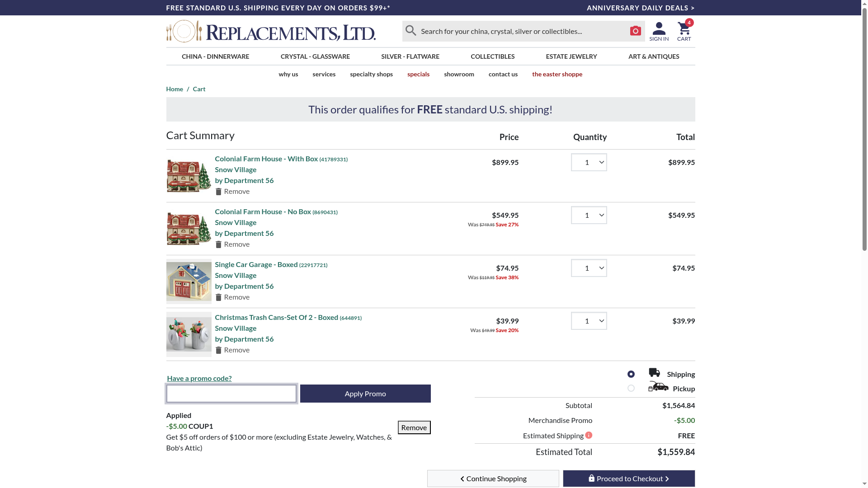Viewport: 868px width, 488px height.
Task: Select the Shipping radio button
Action: 631,374
